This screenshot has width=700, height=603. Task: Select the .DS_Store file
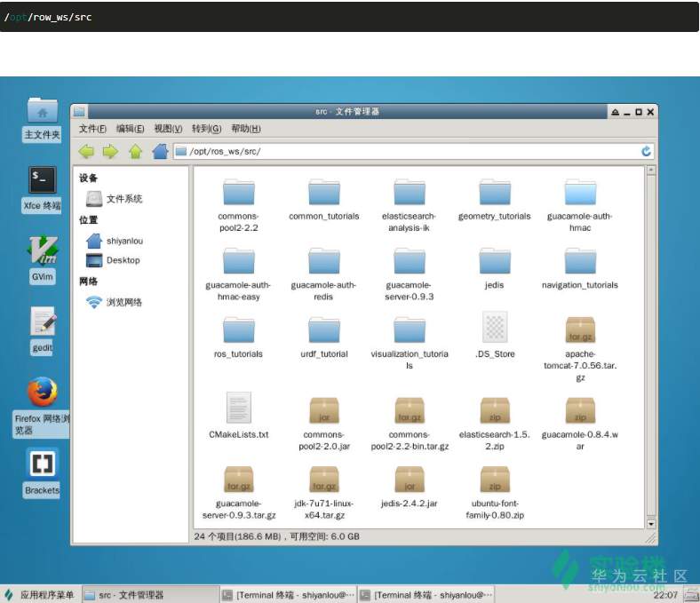[495, 336]
